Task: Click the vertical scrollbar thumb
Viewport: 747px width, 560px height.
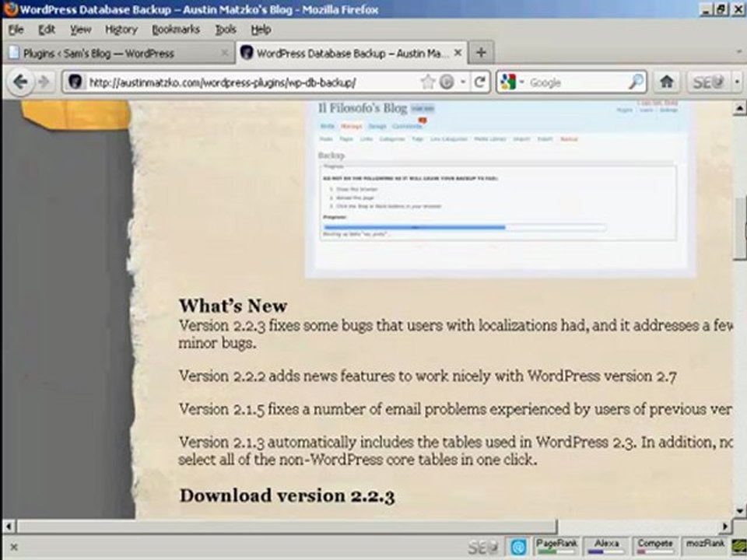Action: pyautogui.click(x=739, y=229)
